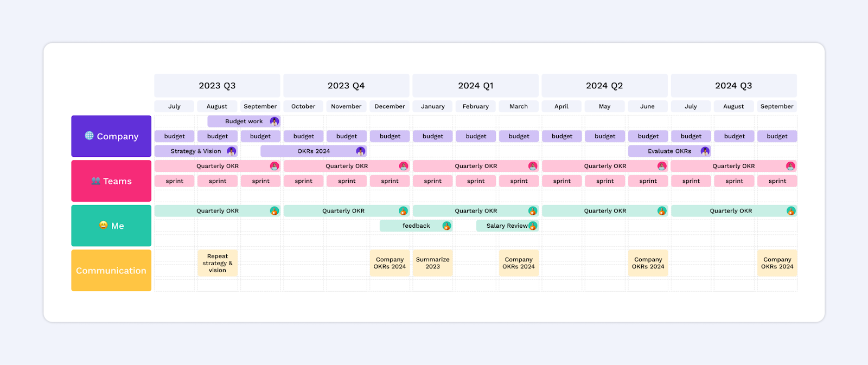Screen dimensions: 868x365
Task: Click the December month header
Action: [x=390, y=106]
